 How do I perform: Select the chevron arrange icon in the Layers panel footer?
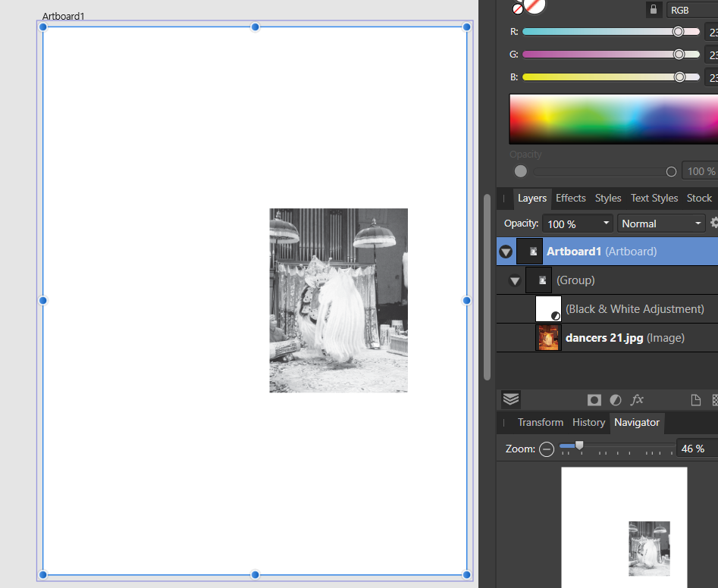point(510,399)
